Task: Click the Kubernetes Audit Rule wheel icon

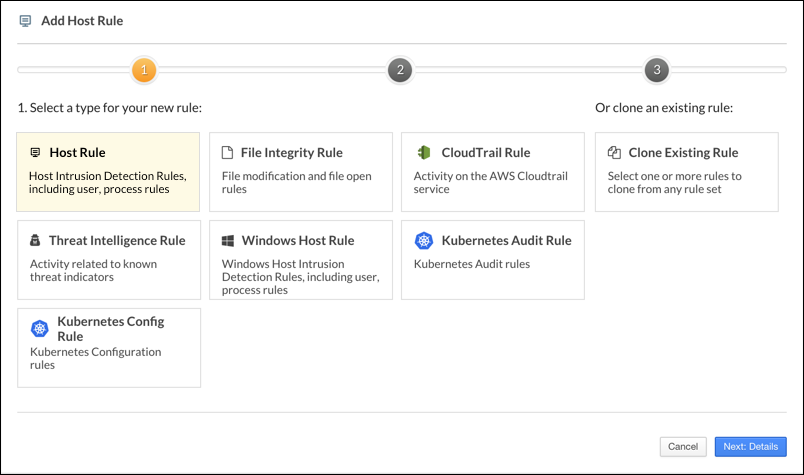Action: point(424,241)
